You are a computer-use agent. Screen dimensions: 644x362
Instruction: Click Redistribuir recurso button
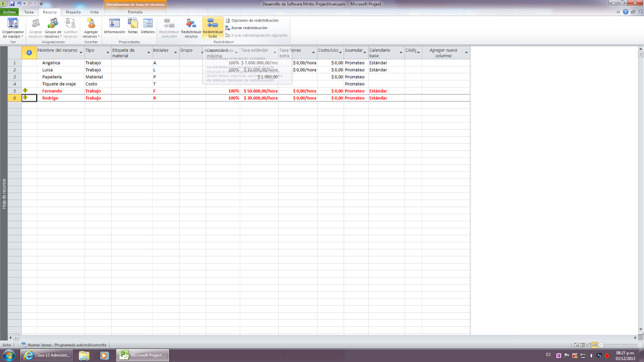[x=191, y=28]
